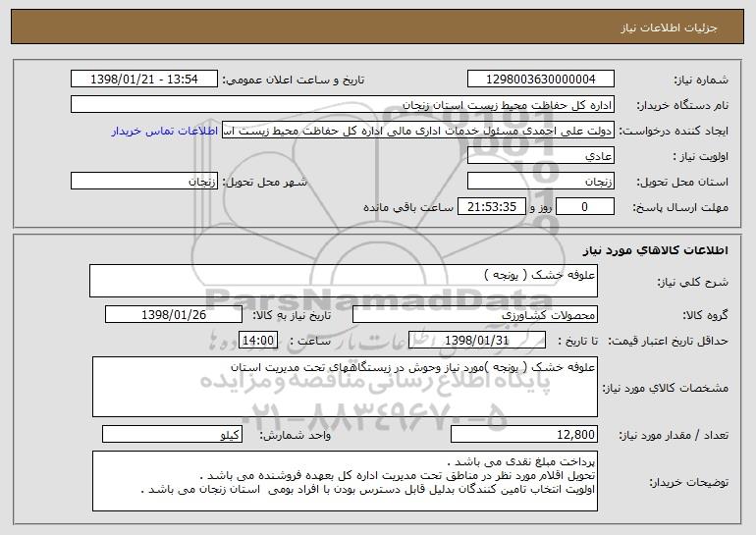Click the label مهلت ارسال پاسخ
756x535 pixels.
[x=680, y=207]
